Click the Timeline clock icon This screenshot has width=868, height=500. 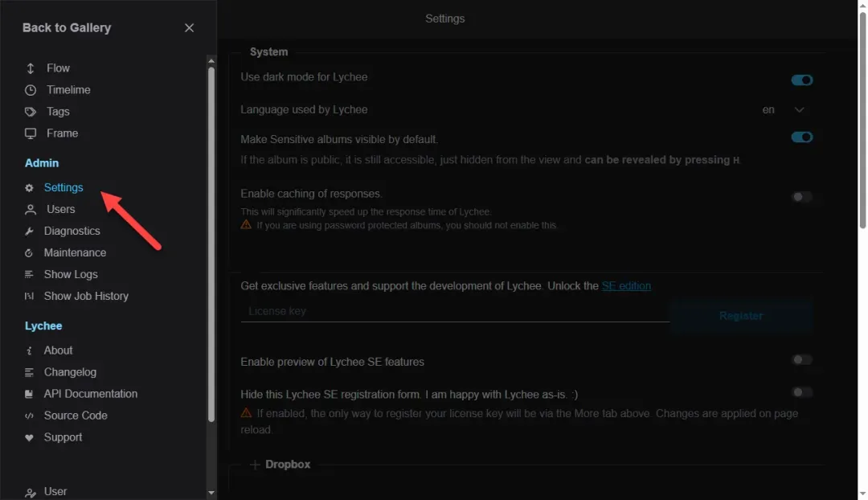pos(31,90)
